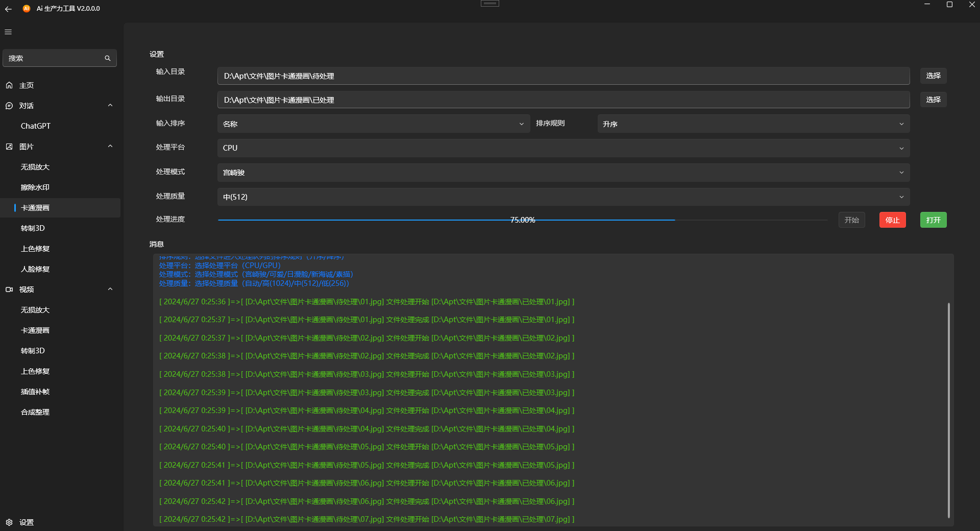Select 无损放大 under 视频
The height and width of the screenshot is (531, 980).
pyautogui.click(x=60, y=310)
